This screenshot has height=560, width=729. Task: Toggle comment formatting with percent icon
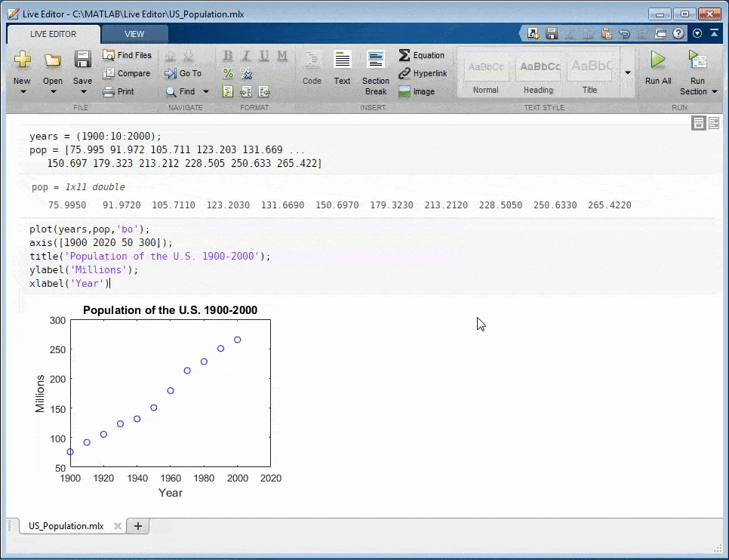[228, 73]
